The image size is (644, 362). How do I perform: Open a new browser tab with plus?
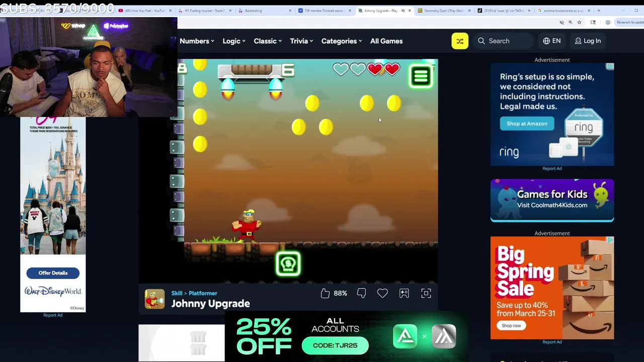(x=599, y=11)
